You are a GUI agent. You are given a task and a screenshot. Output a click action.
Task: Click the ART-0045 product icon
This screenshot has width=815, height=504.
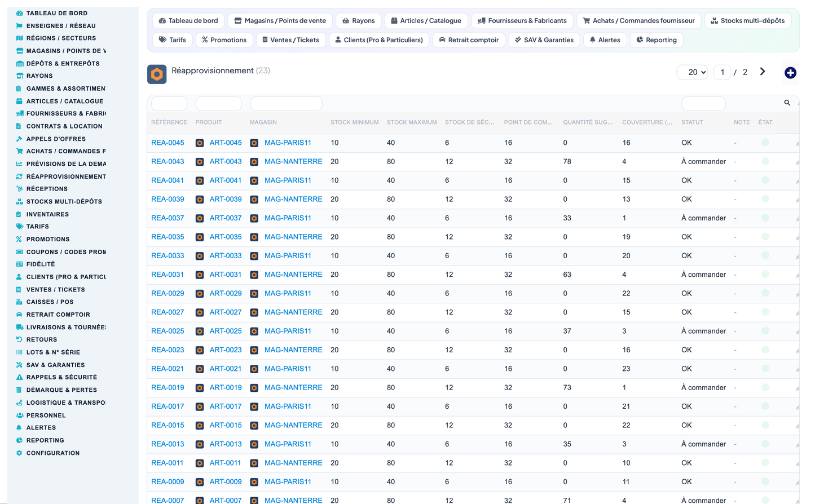pyautogui.click(x=200, y=143)
